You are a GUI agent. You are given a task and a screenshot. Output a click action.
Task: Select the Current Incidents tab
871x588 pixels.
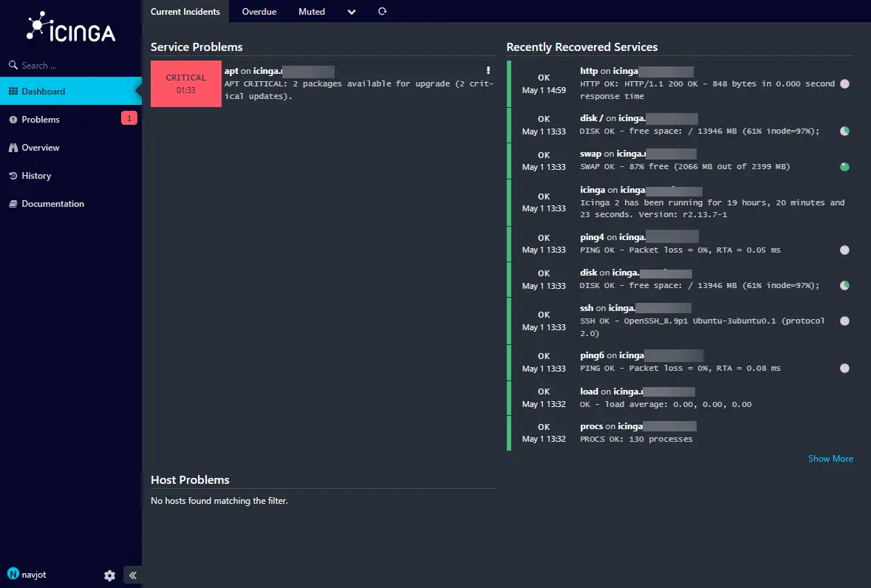point(185,11)
